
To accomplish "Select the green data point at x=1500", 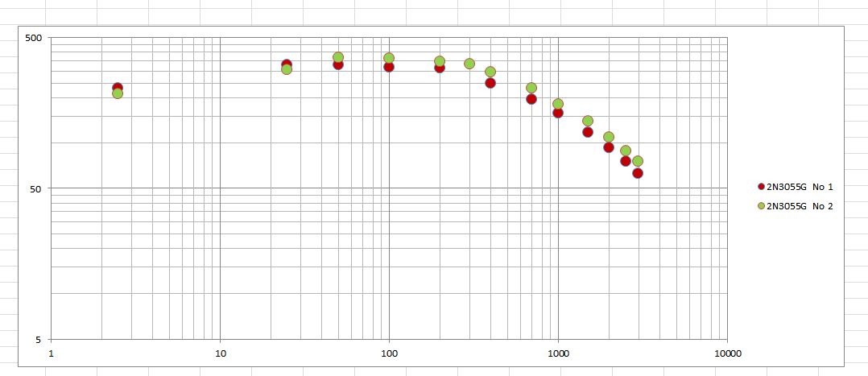I will 588,121.
